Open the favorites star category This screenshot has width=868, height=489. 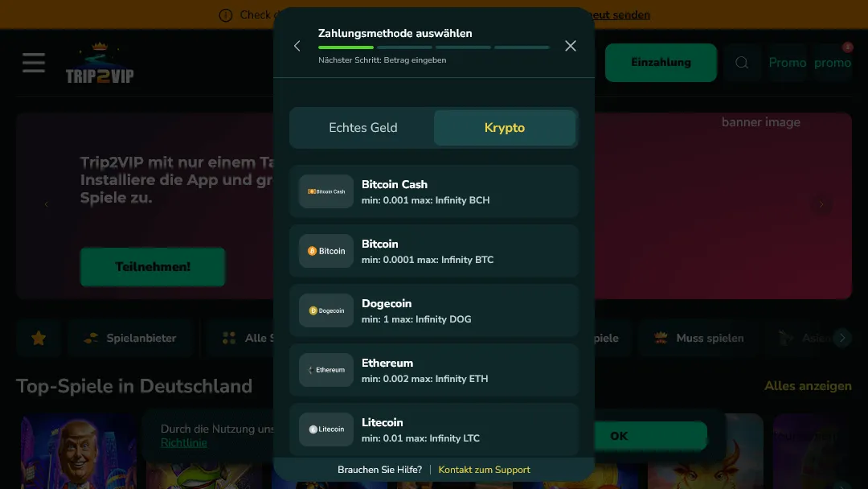(39, 338)
